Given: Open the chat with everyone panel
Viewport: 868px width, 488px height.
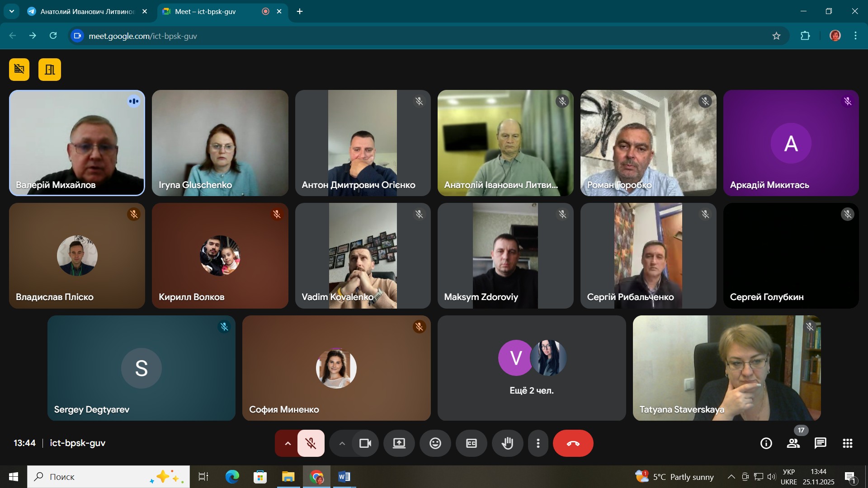Looking at the screenshot, I should 820,443.
